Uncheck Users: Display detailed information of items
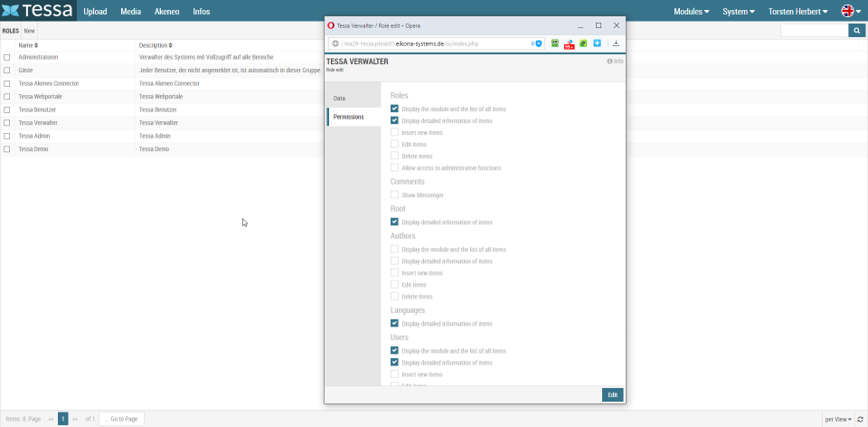868x427 pixels. click(395, 363)
